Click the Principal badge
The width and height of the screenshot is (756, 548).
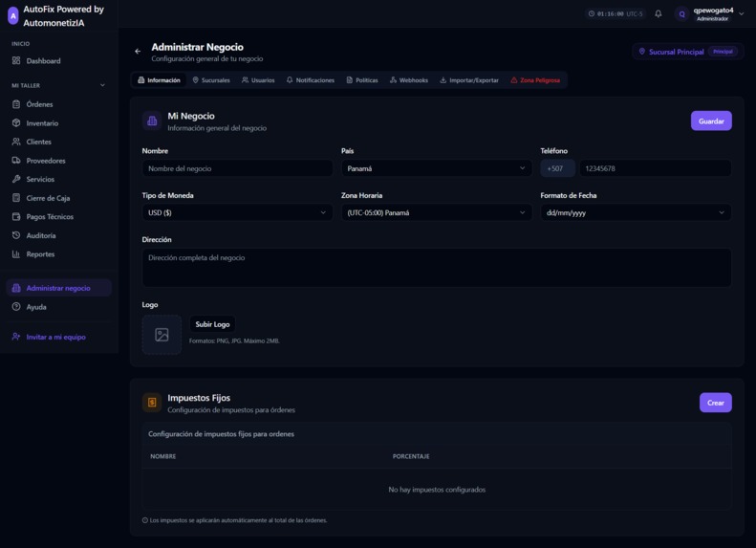(723, 52)
